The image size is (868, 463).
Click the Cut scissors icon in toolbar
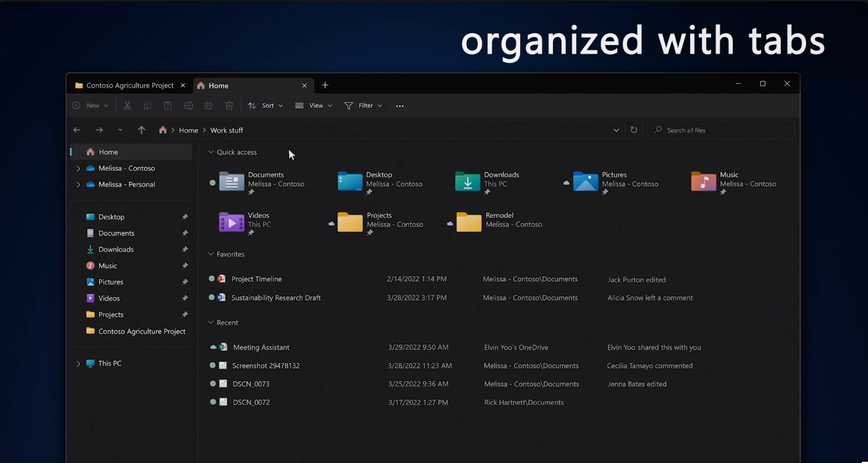pos(127,106)
